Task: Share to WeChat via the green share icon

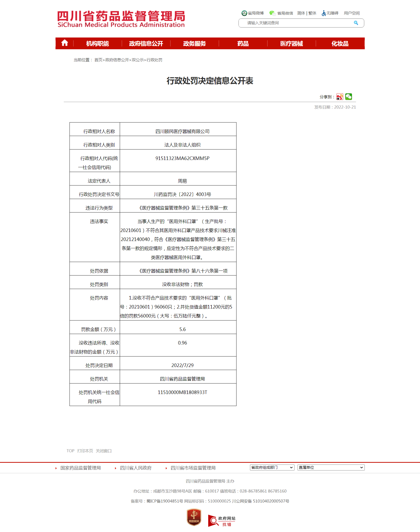Action: tap(348, 96)
